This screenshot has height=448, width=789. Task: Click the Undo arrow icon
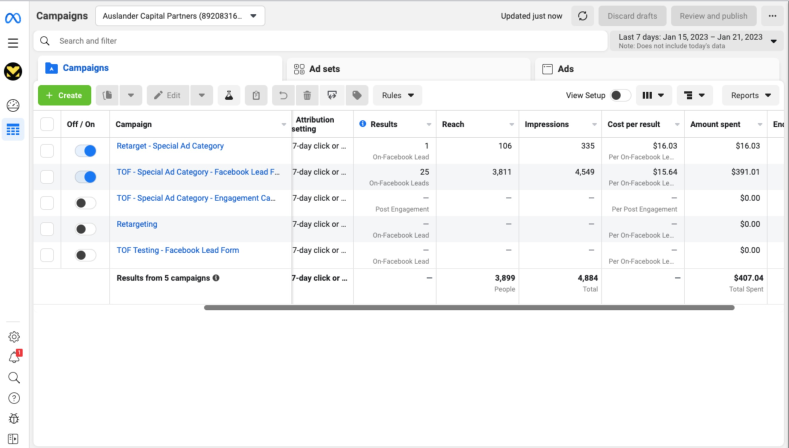(x=283, y=95)
